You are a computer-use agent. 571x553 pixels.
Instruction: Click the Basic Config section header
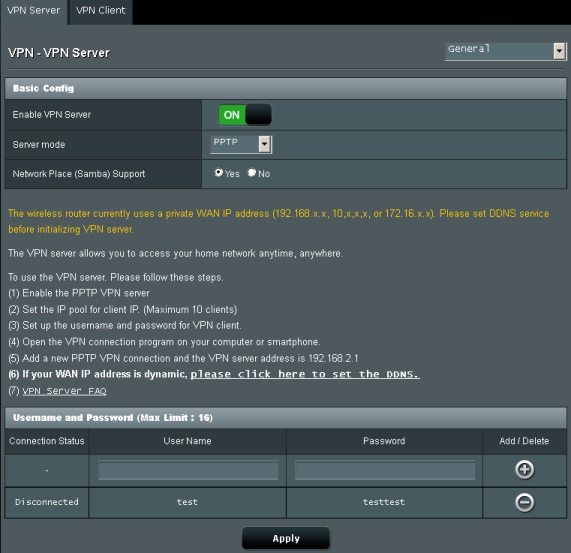pyautogui.click(x=286, y=88)
